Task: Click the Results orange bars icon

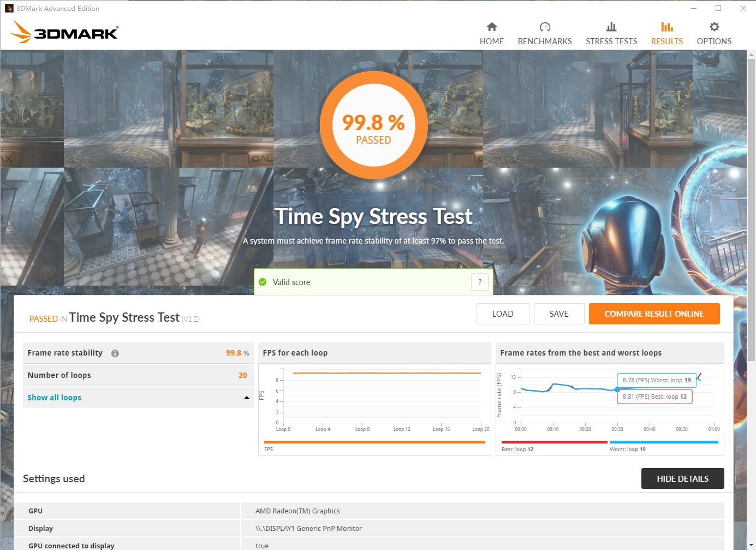Action: pyautogui.click(x=666, y=27)
